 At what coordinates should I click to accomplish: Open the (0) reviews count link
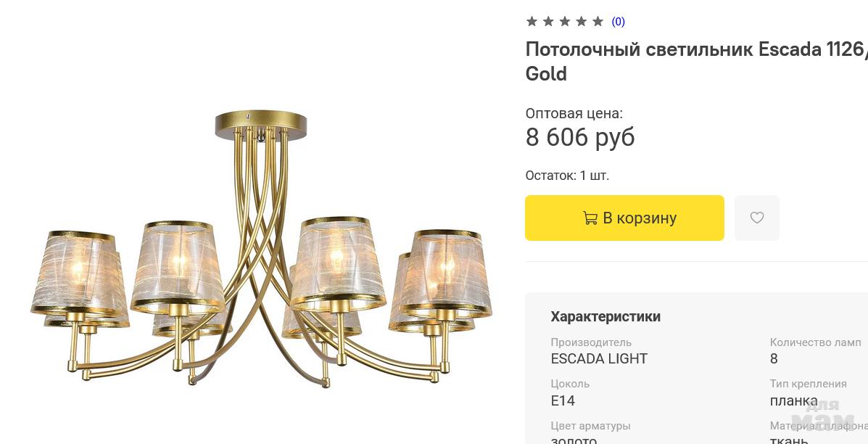click(x=618, y=22)
